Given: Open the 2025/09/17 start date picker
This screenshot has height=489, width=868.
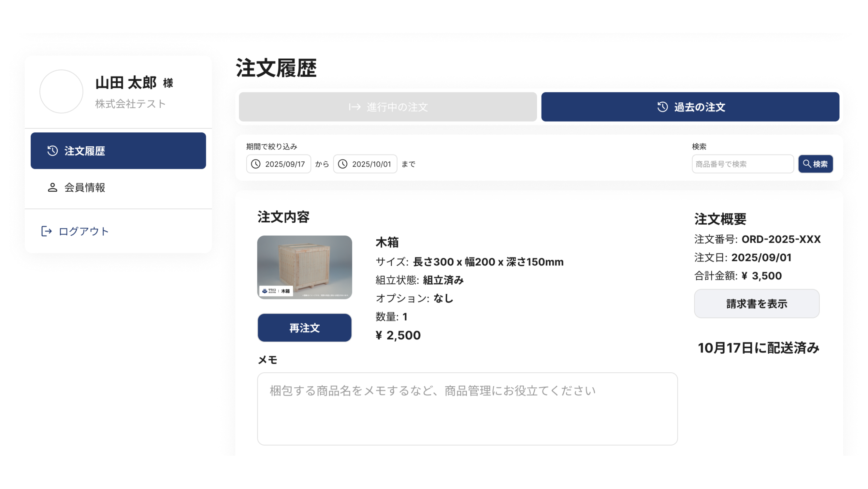Looking at the screenshot, I should click(285, 164).
